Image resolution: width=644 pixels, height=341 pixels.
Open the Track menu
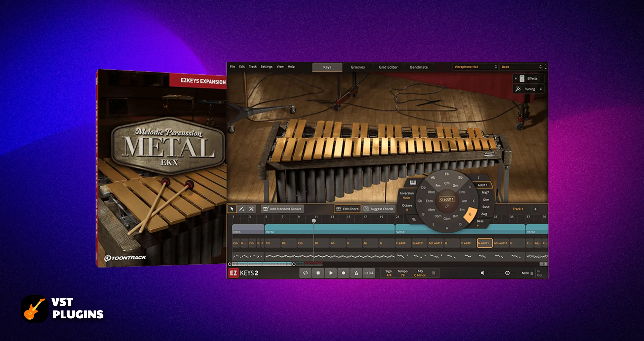(253, 67)
